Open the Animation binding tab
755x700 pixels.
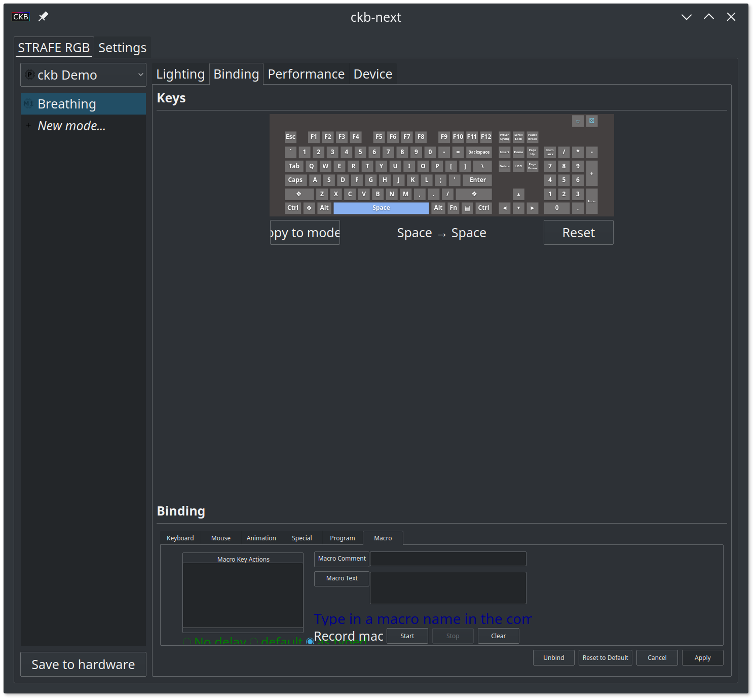(x=261, y=538)
